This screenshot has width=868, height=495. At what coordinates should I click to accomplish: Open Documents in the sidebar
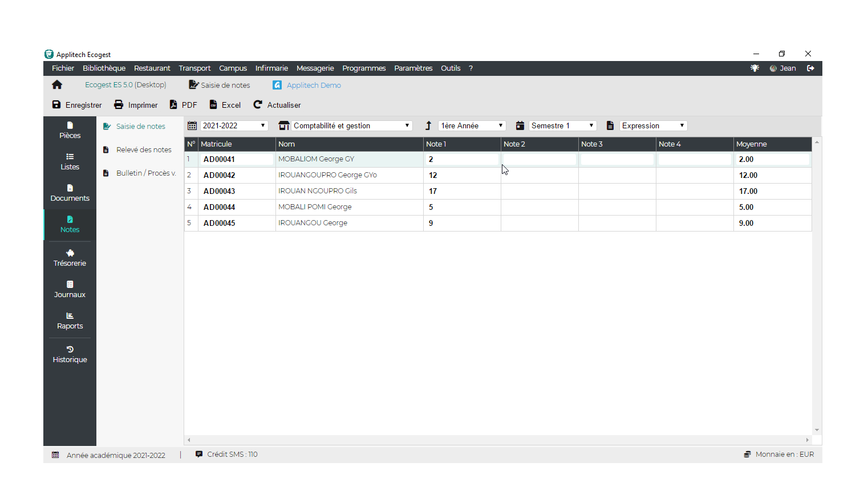click(x=70, y=193)
